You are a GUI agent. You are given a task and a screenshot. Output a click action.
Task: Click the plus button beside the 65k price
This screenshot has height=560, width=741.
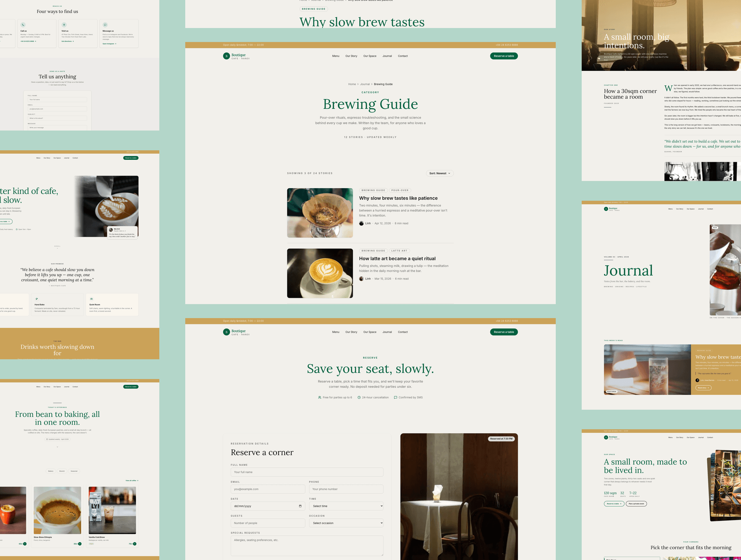tap(25, 544)
